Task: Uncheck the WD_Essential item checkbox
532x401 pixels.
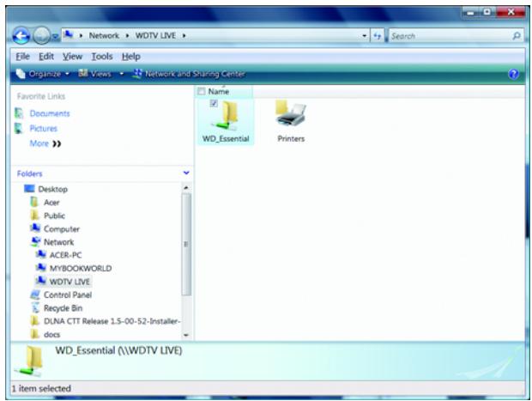Action: [214, 103]
